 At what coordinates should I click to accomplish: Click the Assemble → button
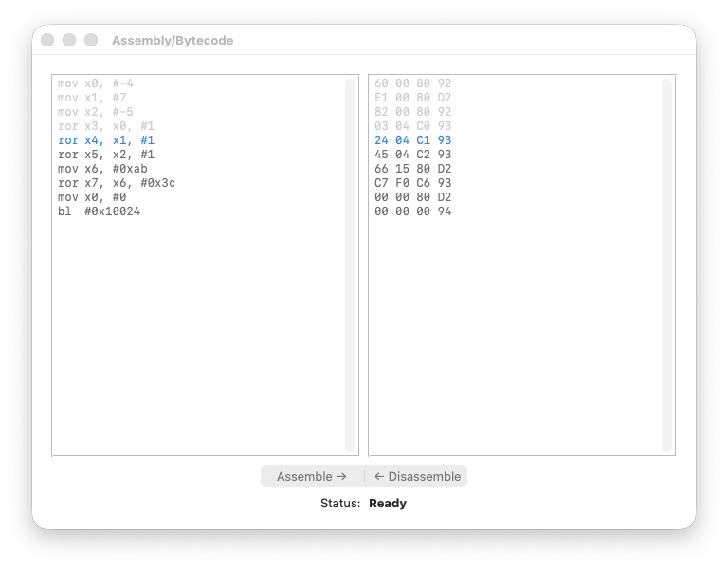click(x=312, y=476)
